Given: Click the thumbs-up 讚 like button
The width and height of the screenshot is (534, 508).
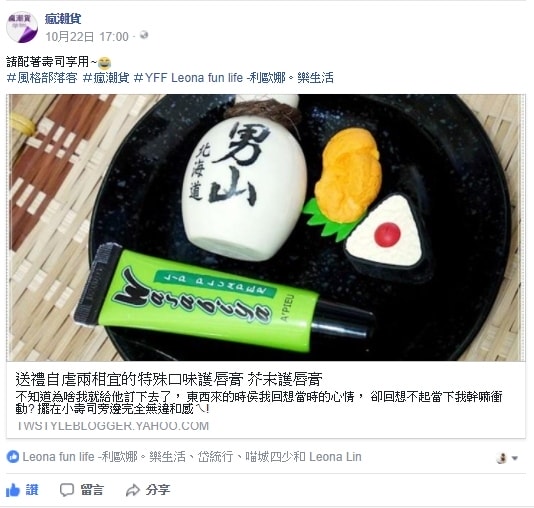Looking at the screenshot, I should 22,490.
